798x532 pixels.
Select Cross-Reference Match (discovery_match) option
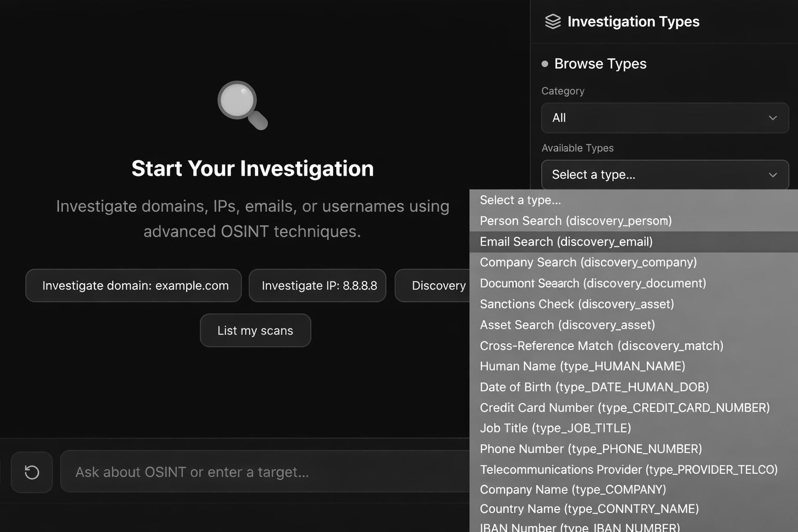coord(601,345)
